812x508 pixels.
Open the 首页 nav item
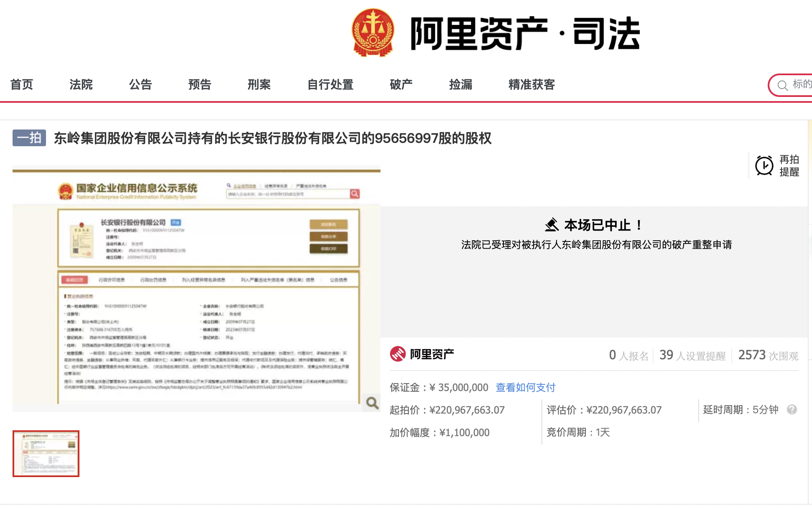(22, 84)
